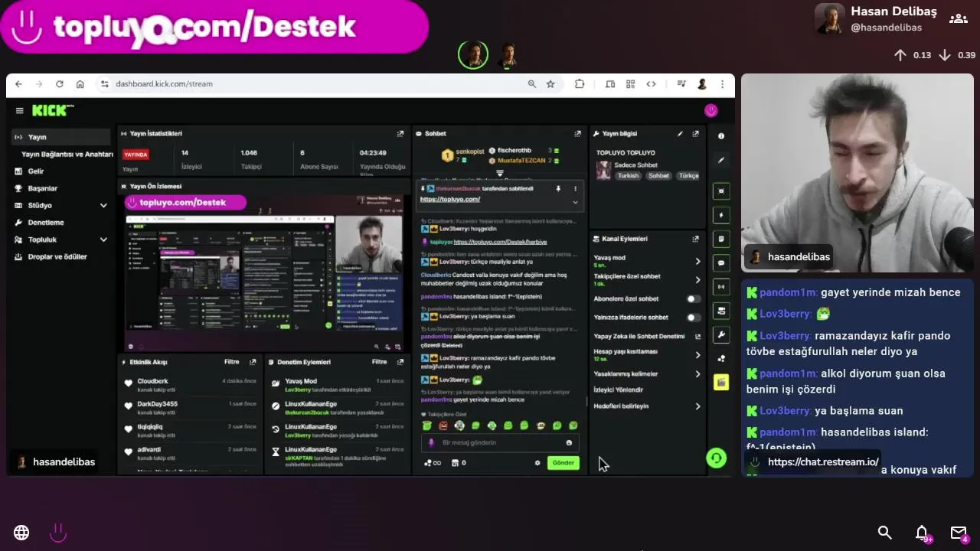Image resolution: width=980 pixels, height=551 pixels.
Task: Open Filtre in Etkinlik Akışı panel
Action: pyautogui.click(x=231, y=362)
